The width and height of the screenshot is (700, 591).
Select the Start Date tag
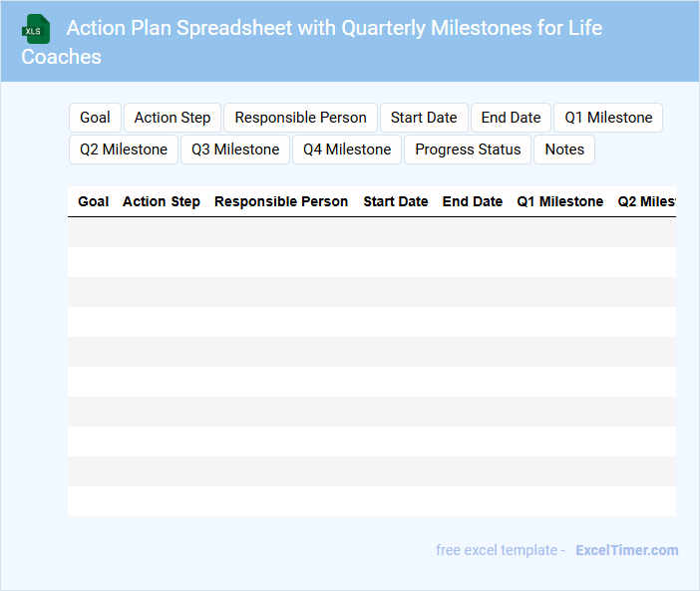pyautogui.click(x=424, y=118)
